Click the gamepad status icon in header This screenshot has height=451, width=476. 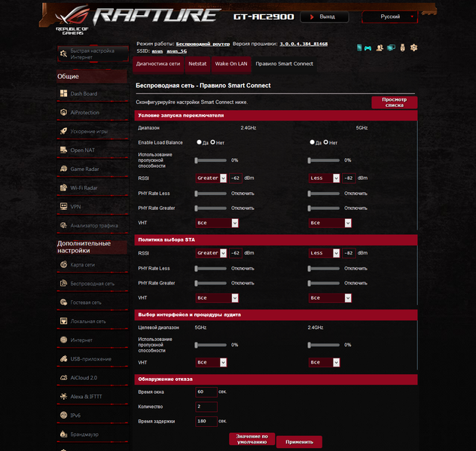tap(368, 48)
